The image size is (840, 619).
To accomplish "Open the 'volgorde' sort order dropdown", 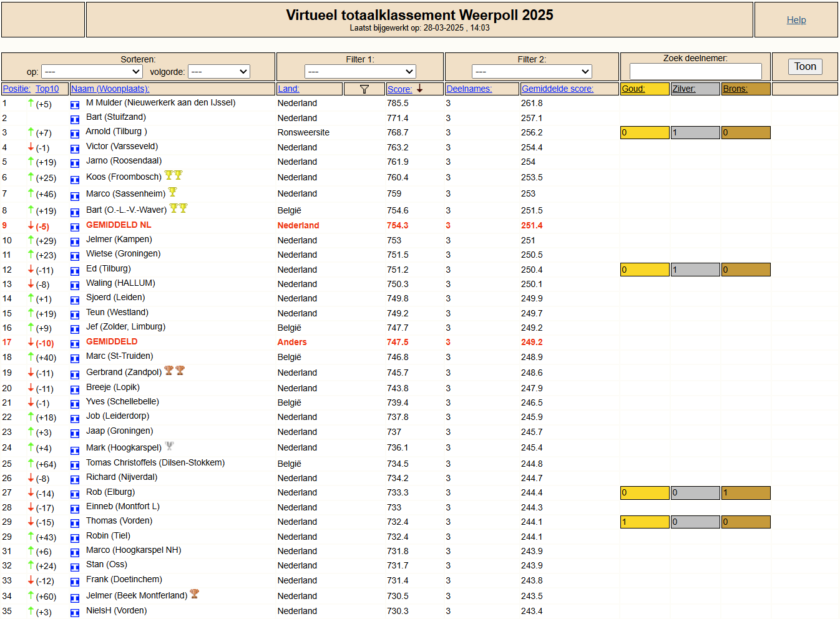I will pos(219,72).
